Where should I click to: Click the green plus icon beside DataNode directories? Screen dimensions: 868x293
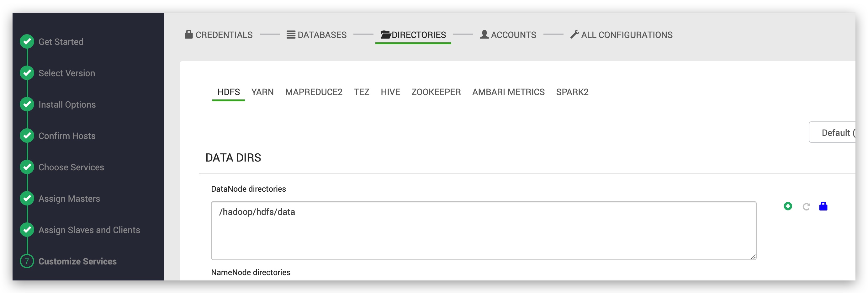tap(788, 206)
